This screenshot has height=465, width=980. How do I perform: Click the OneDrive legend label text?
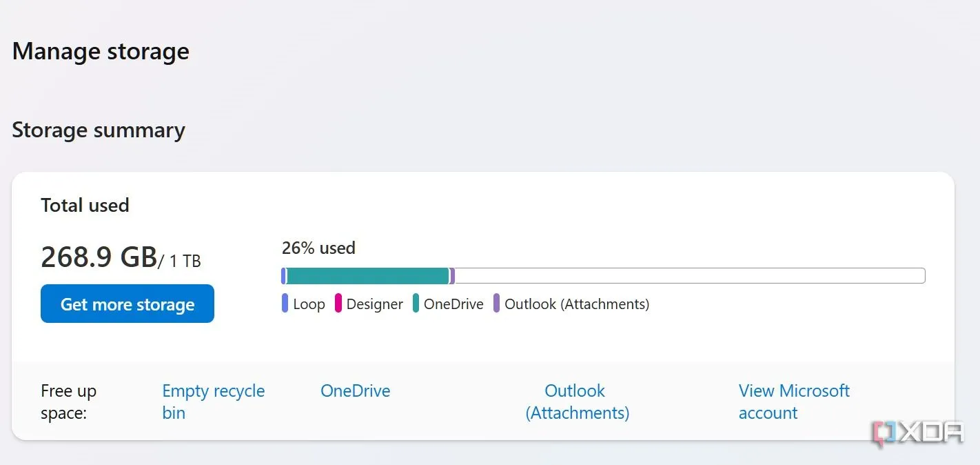pos(453,304)
